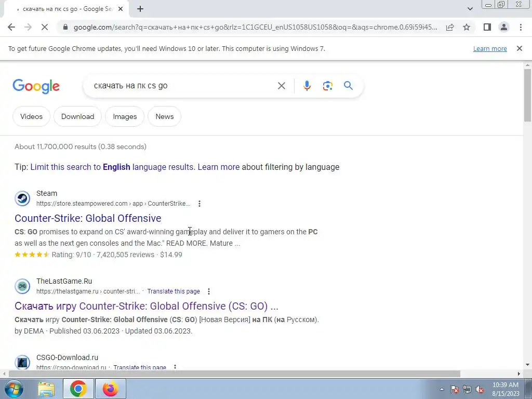Open the Chrome three-dot menu
The image size is (532, 399).
[x=521, y=27]
